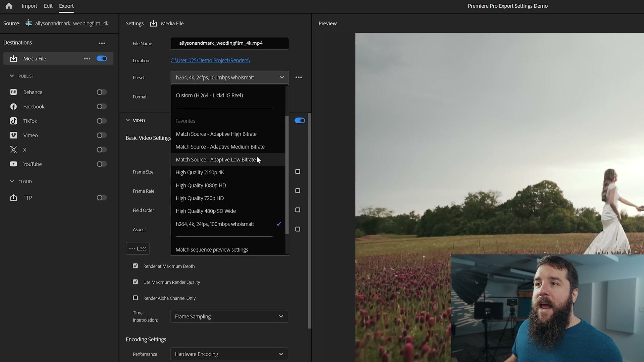Select Match Source - Adaptive Low Bitrate

(x=228, y=160)
